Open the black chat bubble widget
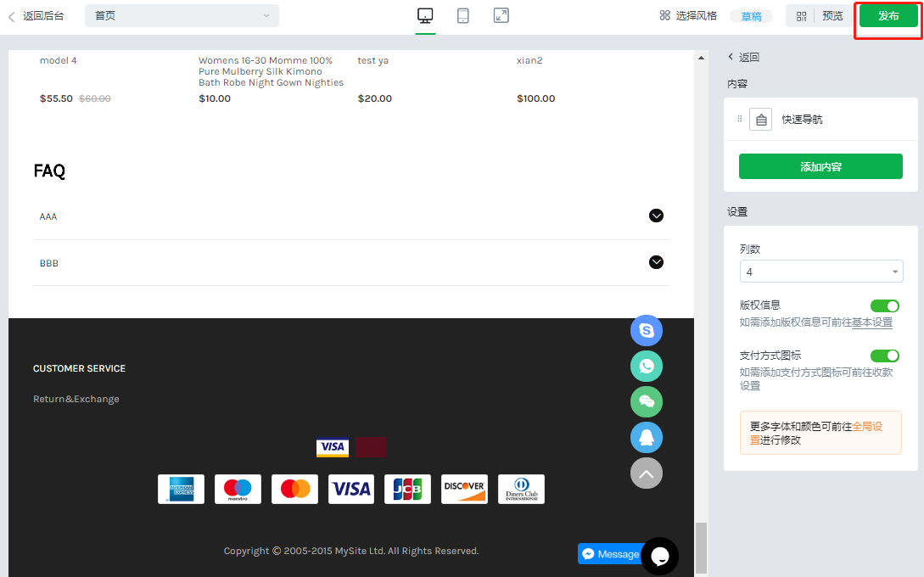 tap(660, 556)
